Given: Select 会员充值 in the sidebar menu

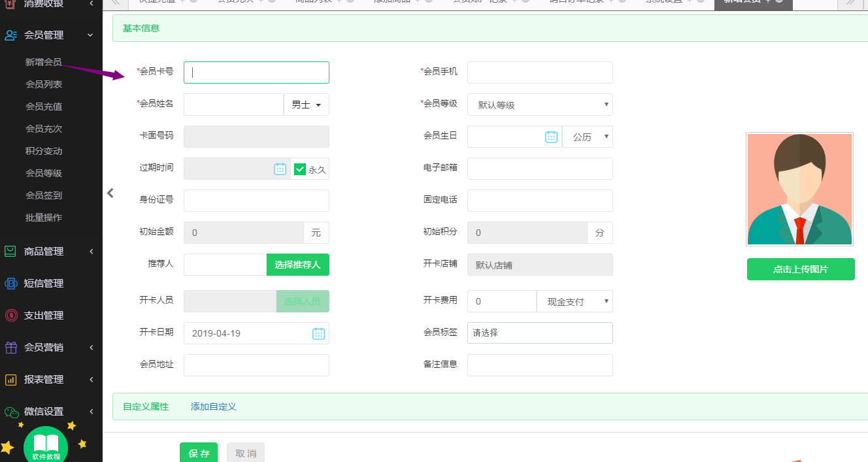Looking at the screenshot, I should click(x=44, y=107).
